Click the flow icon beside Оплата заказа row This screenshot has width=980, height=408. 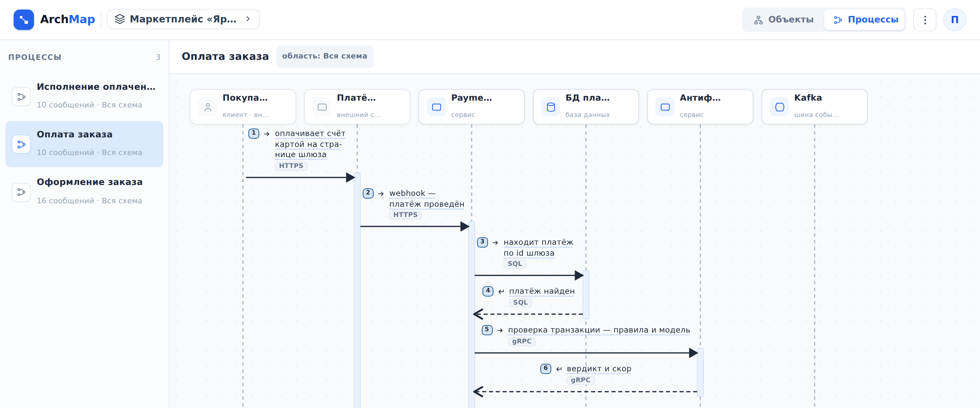(21, 144)
